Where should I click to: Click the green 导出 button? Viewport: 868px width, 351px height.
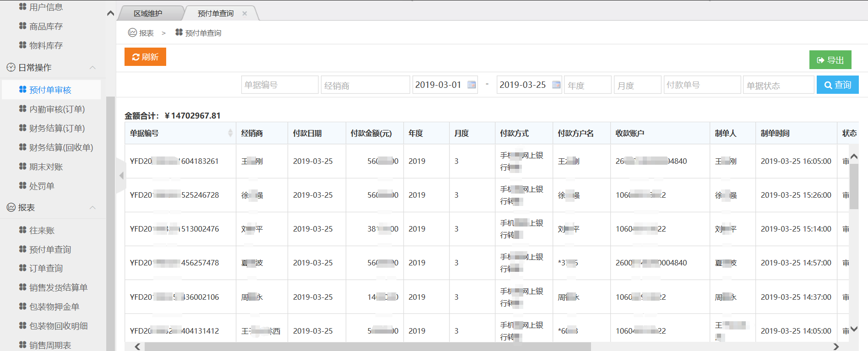(x=830, y=60)
